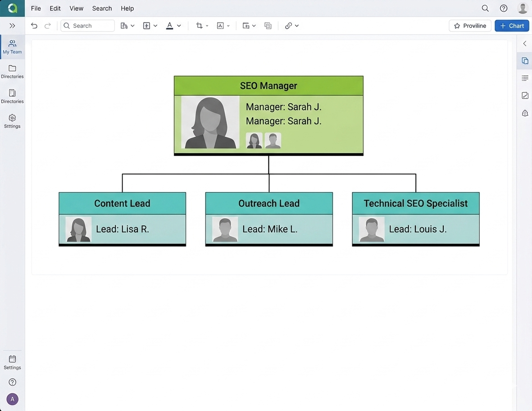Click the list lines icon in right panel
Image resolution: width=532 pixels, height=411 pixels.
coord(524,78)
